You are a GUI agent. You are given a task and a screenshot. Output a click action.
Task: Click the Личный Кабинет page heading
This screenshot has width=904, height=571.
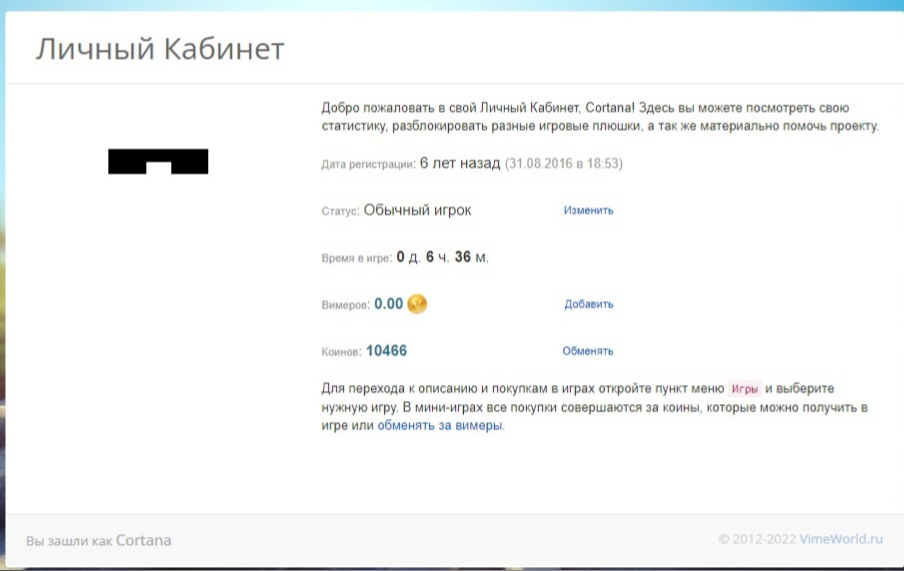click(x=160, y=49)
